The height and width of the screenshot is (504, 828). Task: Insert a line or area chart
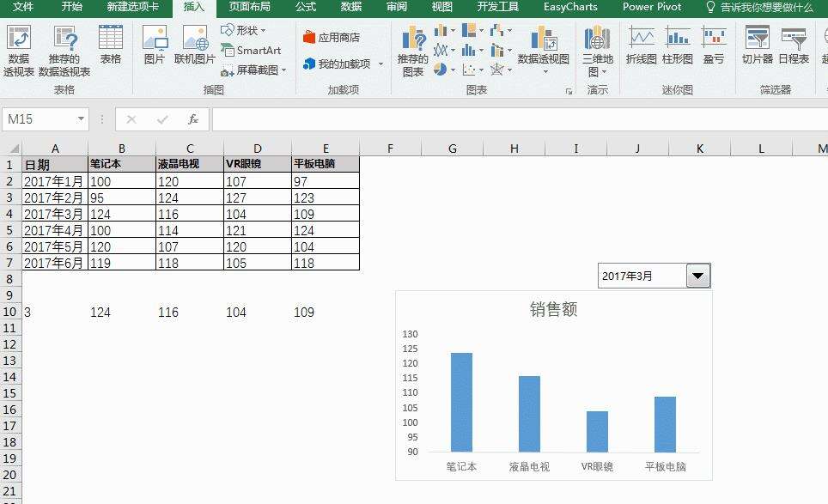pyautogui.click(x=444, y=50)
